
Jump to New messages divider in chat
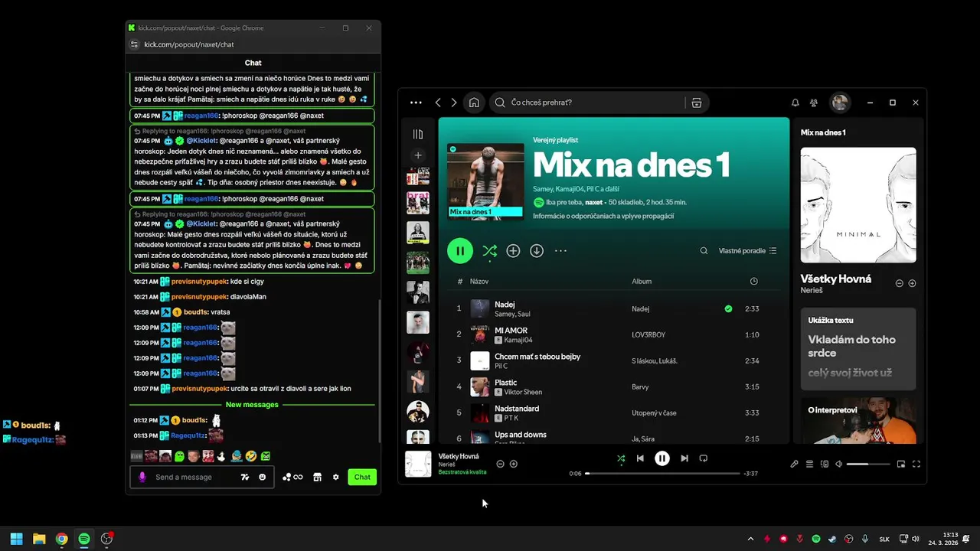click(252, 404)
